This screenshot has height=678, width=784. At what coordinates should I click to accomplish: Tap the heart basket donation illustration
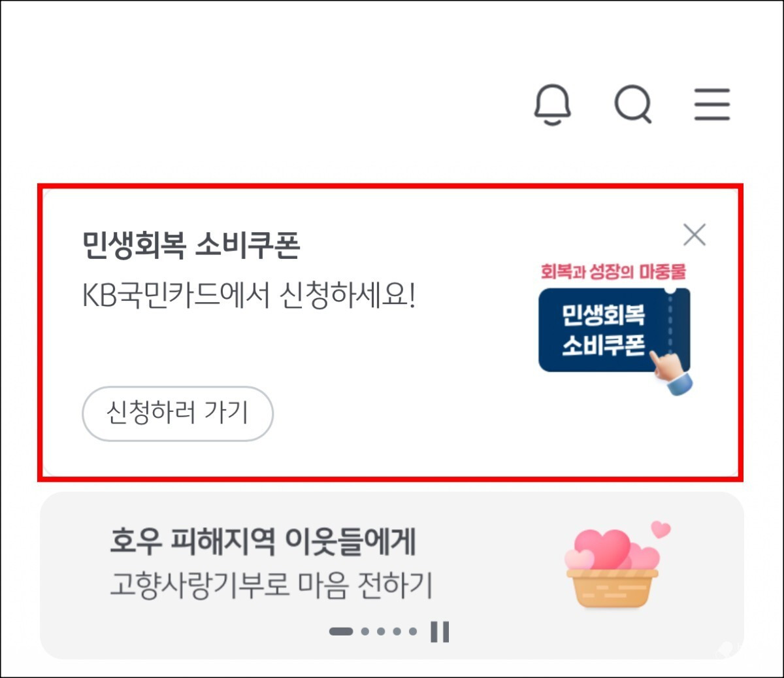tap(612, 568)
